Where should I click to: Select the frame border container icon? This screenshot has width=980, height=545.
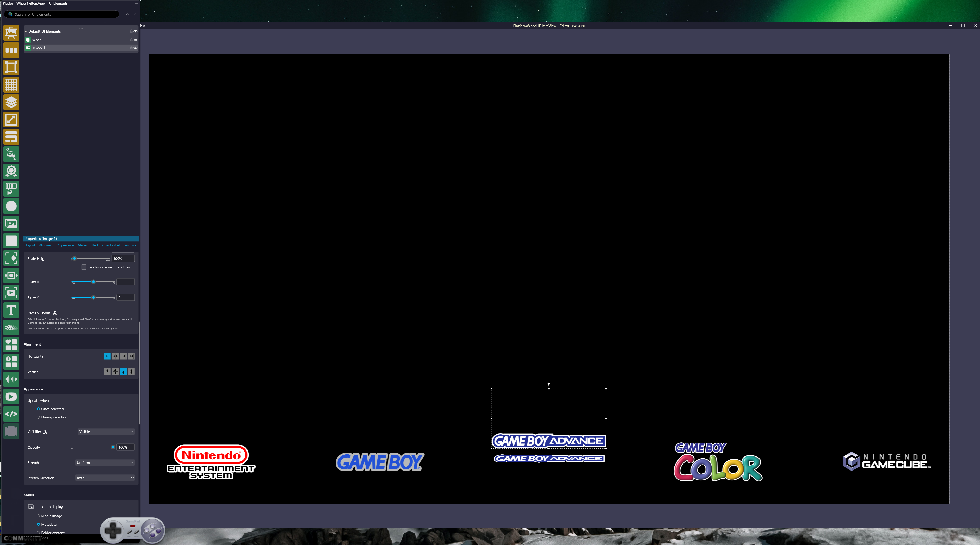pyautogui.click(x=11, y=67)
